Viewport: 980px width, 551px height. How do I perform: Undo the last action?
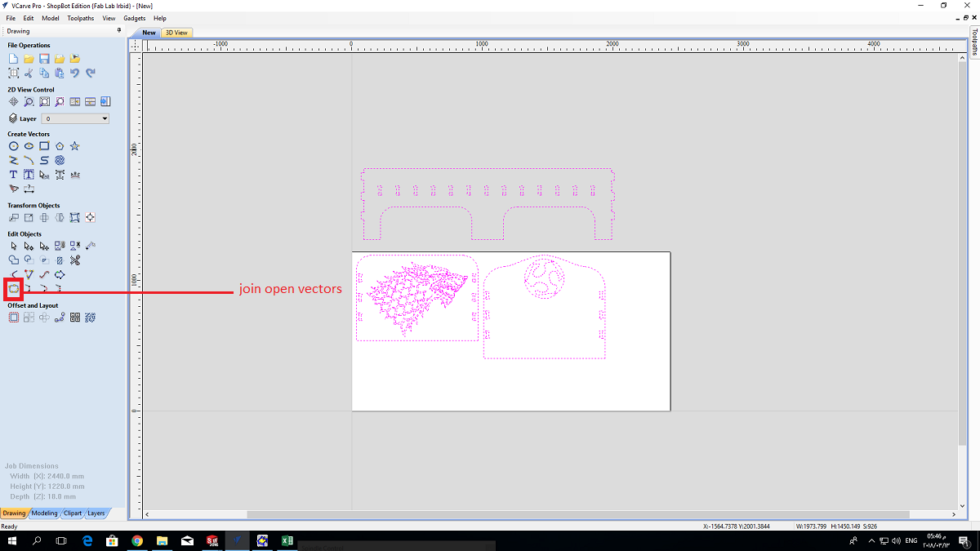(75, 73)
